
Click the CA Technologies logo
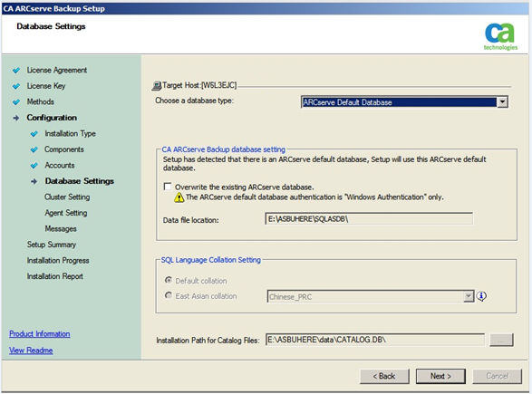[501, 36]
